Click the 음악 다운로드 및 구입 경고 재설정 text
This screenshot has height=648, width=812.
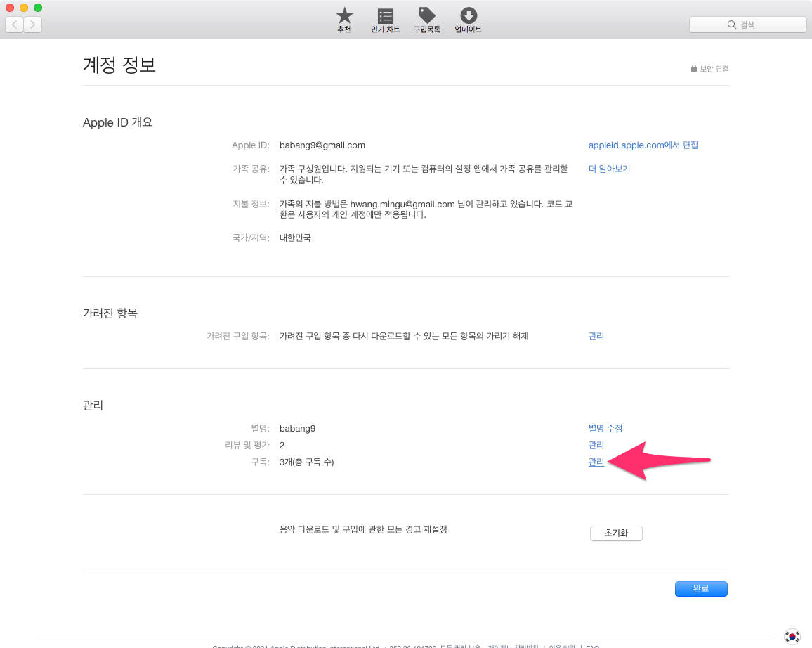(363, 529)
